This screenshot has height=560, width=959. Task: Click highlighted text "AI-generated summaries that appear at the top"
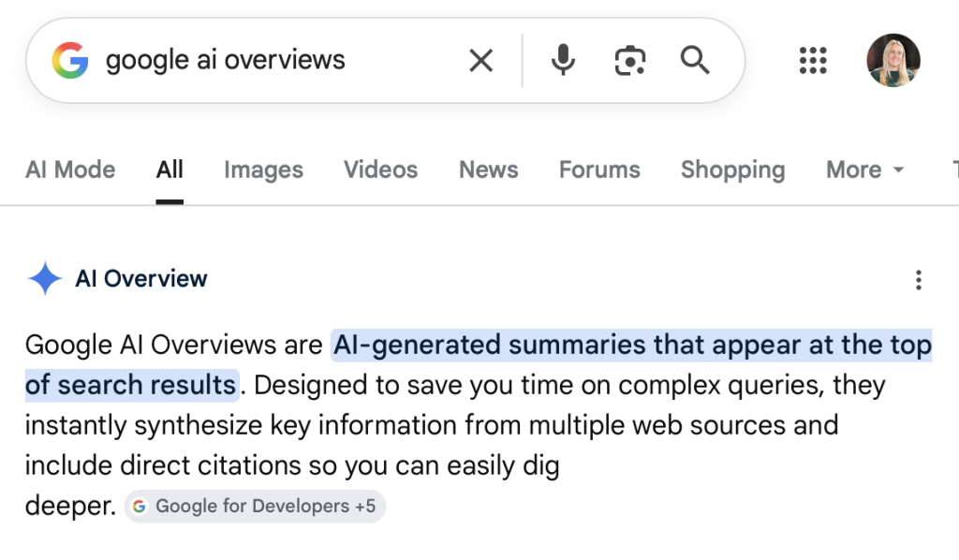(x=632, y=345)
